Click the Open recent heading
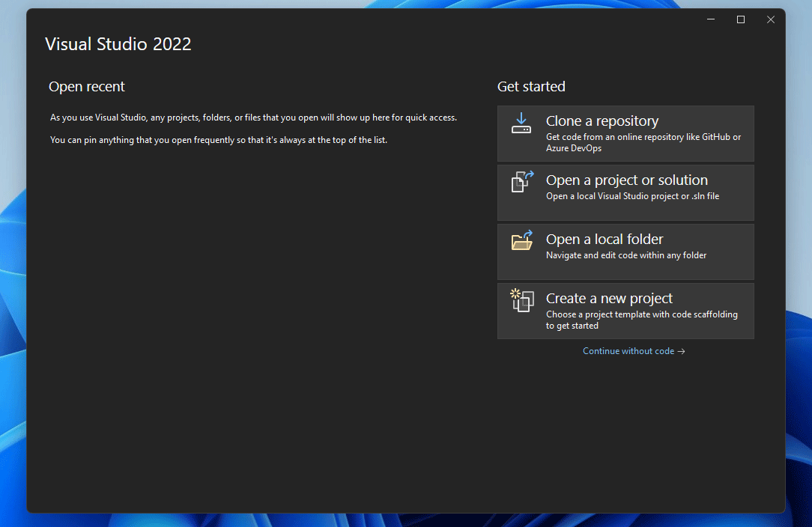The width and height of the screenshot is (812, 527). tap(86, 86)
